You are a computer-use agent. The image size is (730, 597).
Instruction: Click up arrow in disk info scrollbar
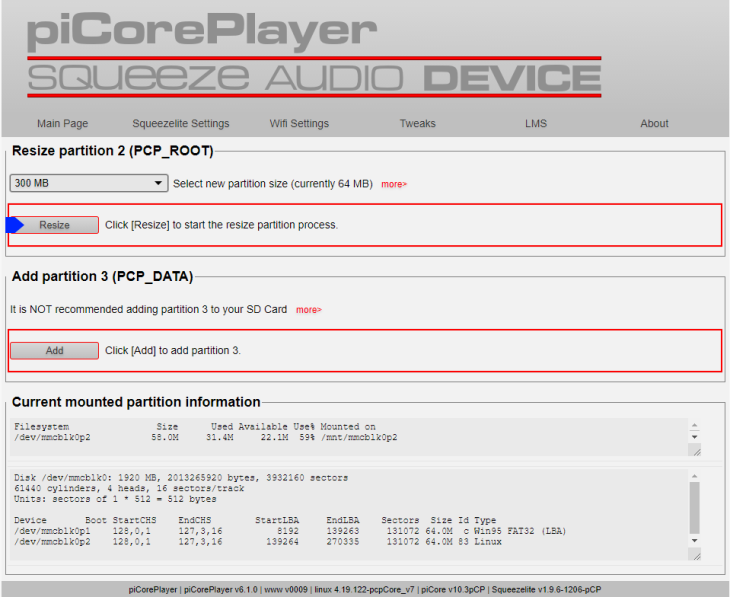point(695,476)
